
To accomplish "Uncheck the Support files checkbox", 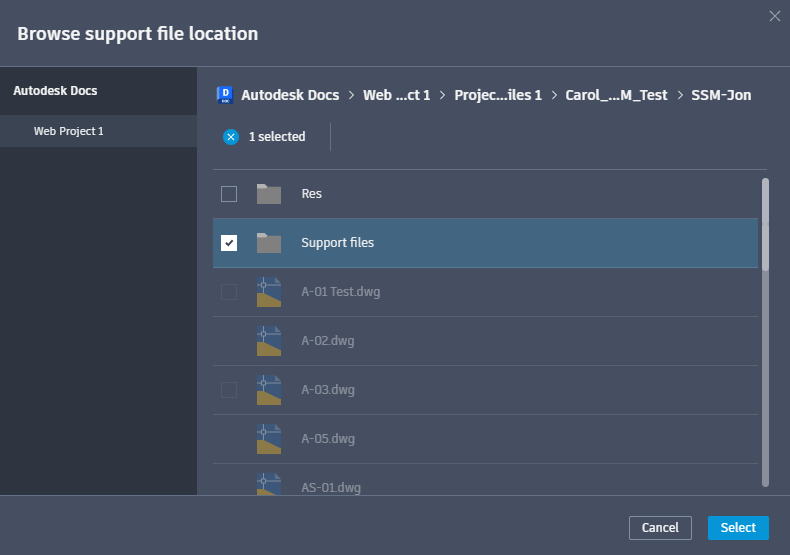I will click(229, 243).
